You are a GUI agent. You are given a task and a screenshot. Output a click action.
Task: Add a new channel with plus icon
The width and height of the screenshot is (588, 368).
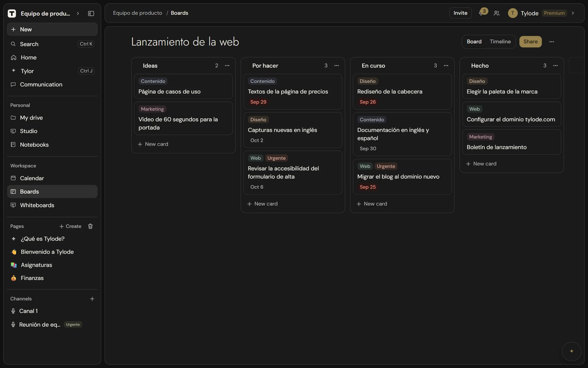[92, 299]
